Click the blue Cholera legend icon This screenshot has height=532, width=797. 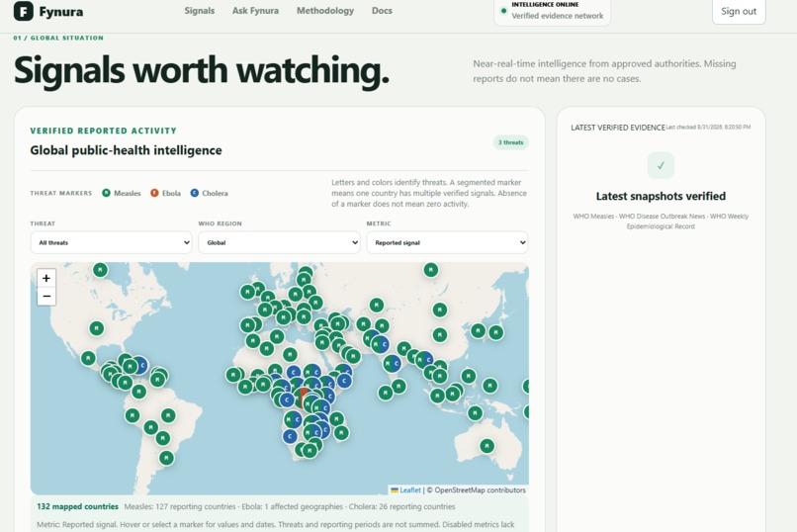(x=195, y=193)
